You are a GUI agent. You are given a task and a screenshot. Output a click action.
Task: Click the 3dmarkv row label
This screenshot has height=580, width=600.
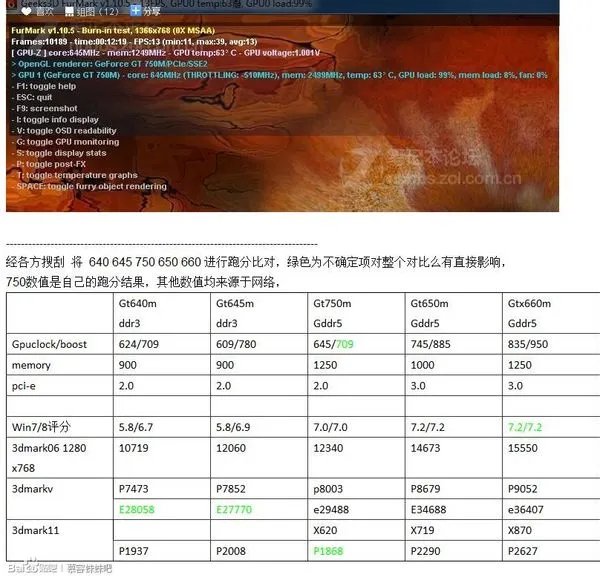click(33, 489)
